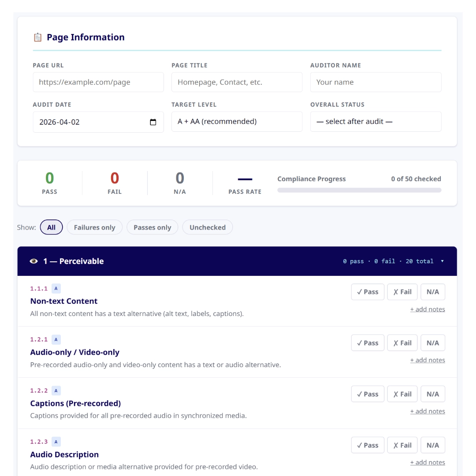Collapse the Perceivable section using its arrow
The height and width of the screenshot is (476, 476).
click(442, 261)
